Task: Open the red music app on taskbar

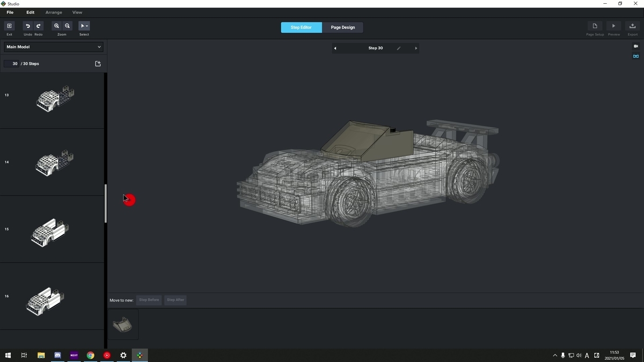Action: [107, 355]
